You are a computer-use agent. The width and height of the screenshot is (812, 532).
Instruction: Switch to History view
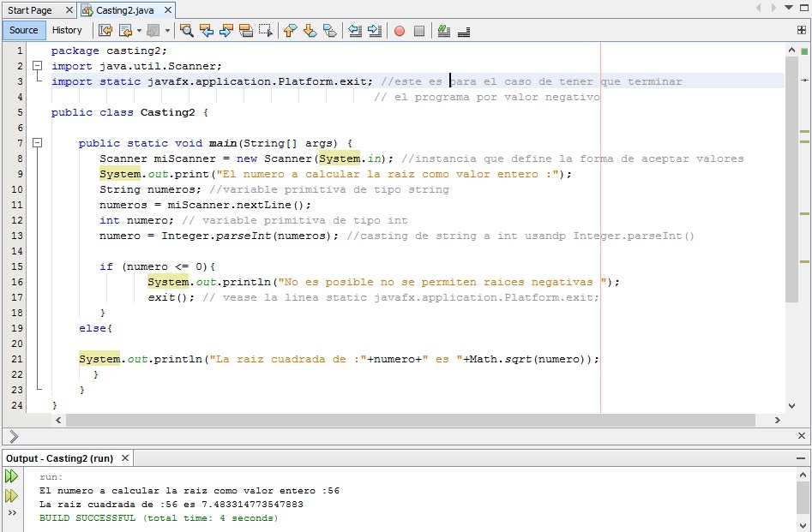(67, 30)
